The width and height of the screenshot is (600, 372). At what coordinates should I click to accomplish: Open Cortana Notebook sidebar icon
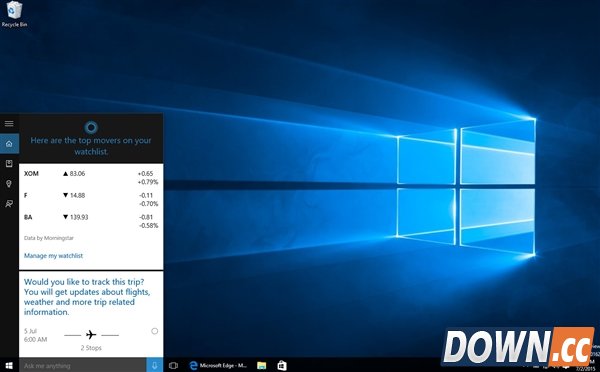tap(9, 164)
